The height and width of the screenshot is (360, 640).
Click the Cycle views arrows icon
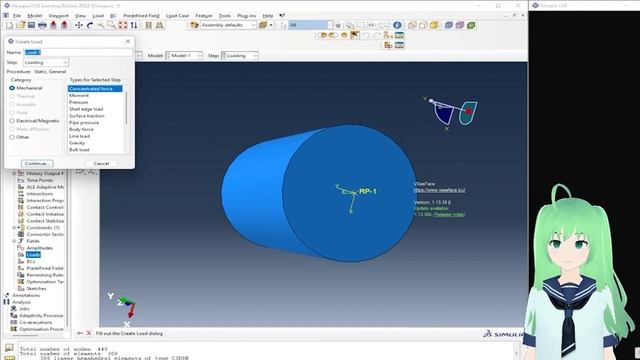(x=134, y=25)
